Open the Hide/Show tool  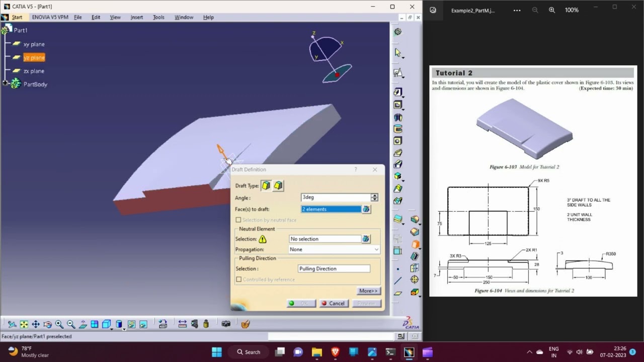tap(131, 324)
